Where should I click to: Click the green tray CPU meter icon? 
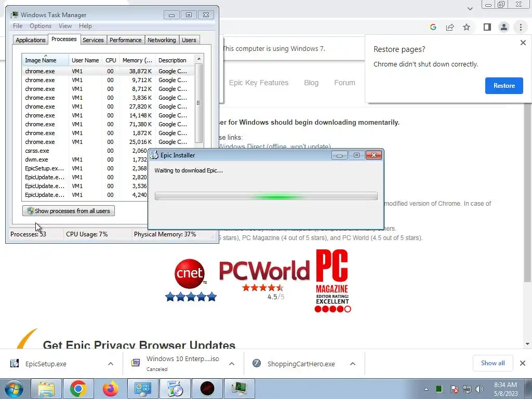(x=439, y=389)
